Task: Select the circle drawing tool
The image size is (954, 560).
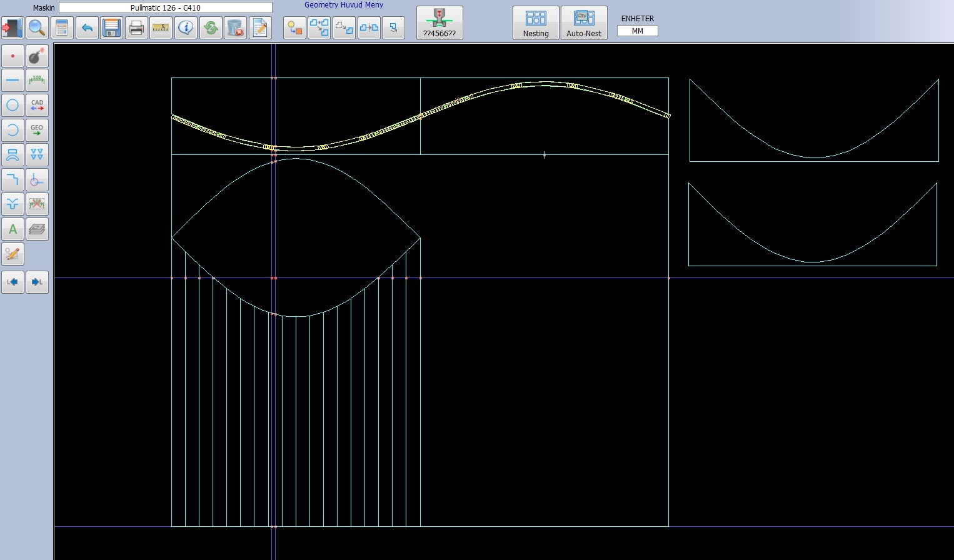Action: [13, 105]
